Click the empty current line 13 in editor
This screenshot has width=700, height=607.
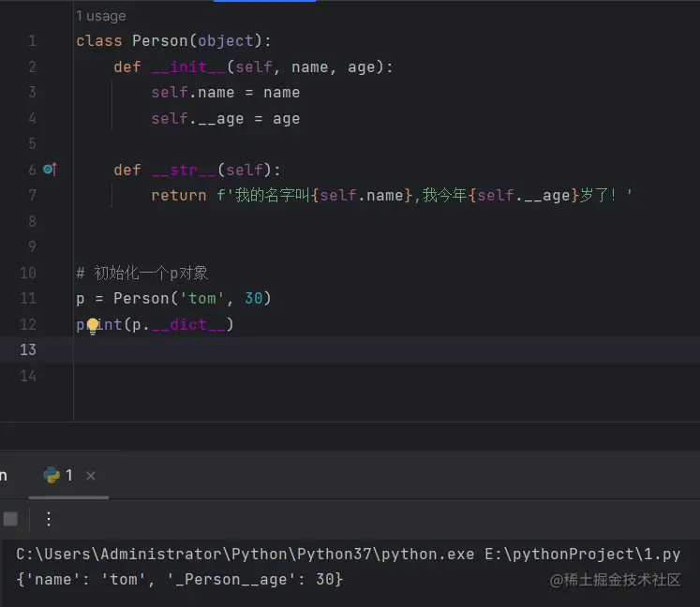pos(387,349)
